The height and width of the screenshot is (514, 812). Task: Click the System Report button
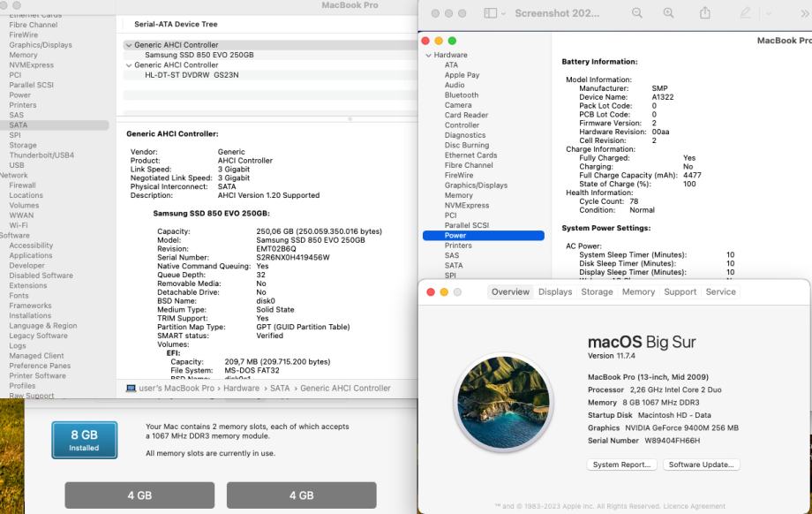coord(621,465)
